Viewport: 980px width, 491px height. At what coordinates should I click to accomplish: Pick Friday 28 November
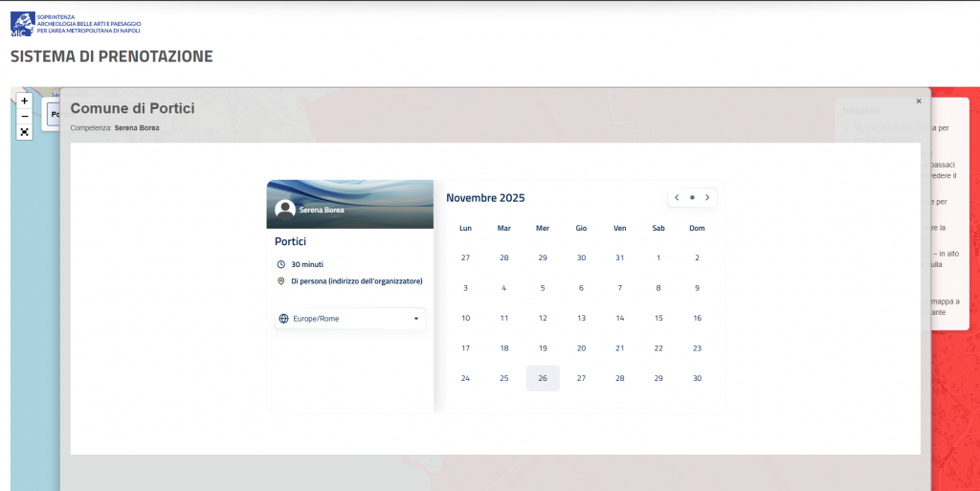[619, 378]
